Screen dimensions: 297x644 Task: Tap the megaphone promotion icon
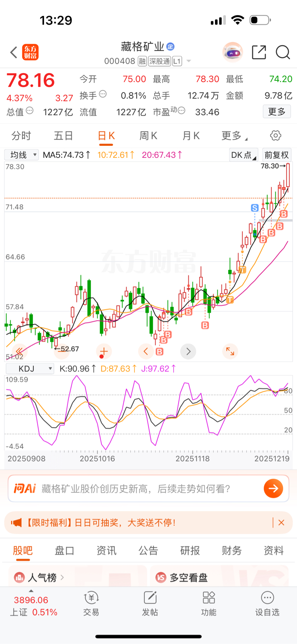(16, 523)
